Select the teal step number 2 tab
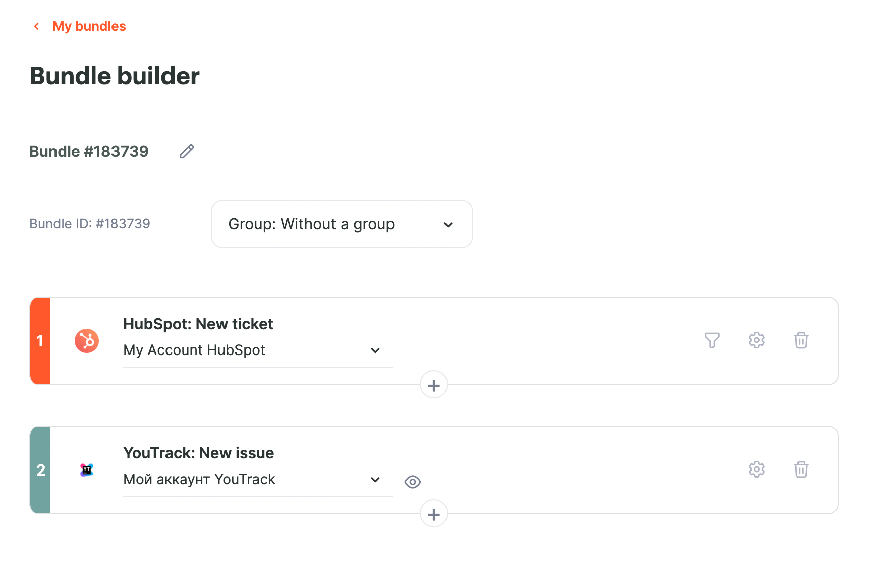 [x=40, y=470]
